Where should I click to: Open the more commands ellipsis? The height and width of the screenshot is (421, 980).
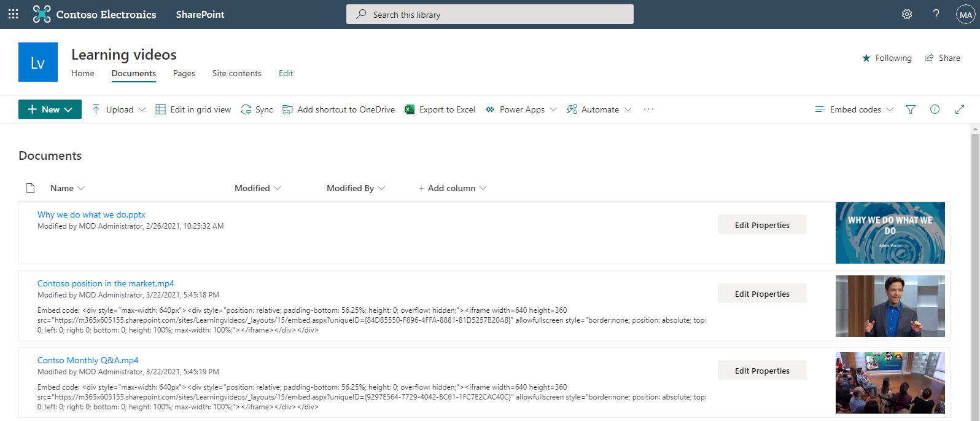(648, 109)
